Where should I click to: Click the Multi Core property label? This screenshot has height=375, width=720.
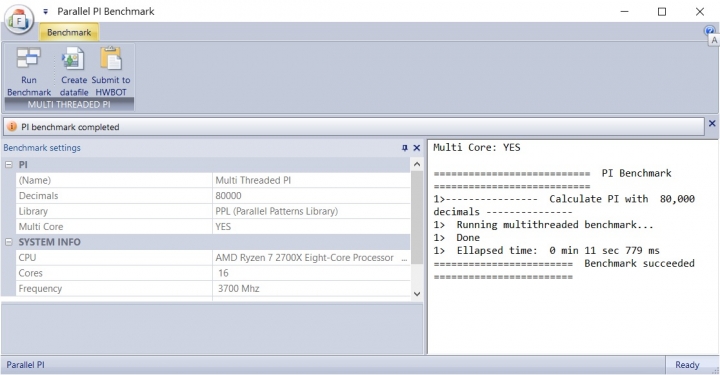[x=41, y=227]
